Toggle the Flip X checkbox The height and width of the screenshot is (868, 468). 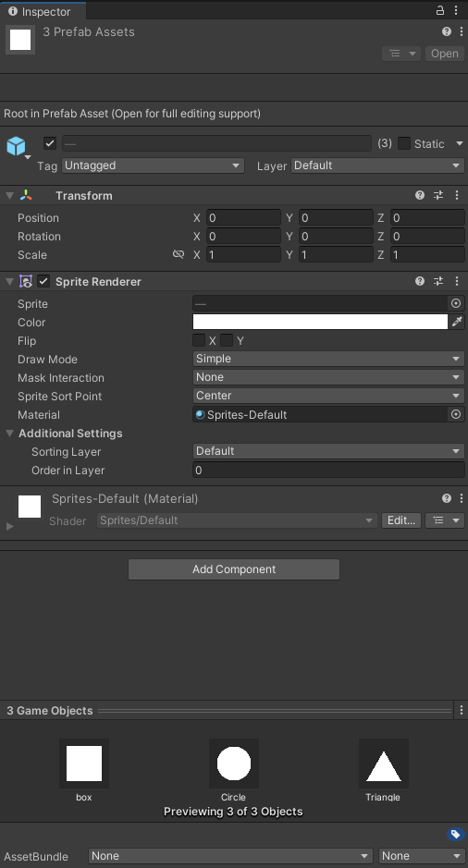199,340
